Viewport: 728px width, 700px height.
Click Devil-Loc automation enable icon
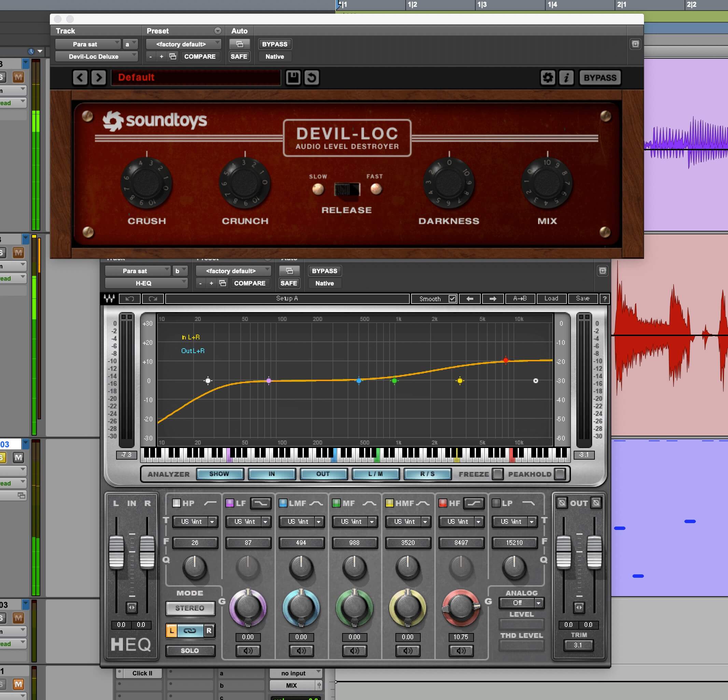[x=240, y=44]
